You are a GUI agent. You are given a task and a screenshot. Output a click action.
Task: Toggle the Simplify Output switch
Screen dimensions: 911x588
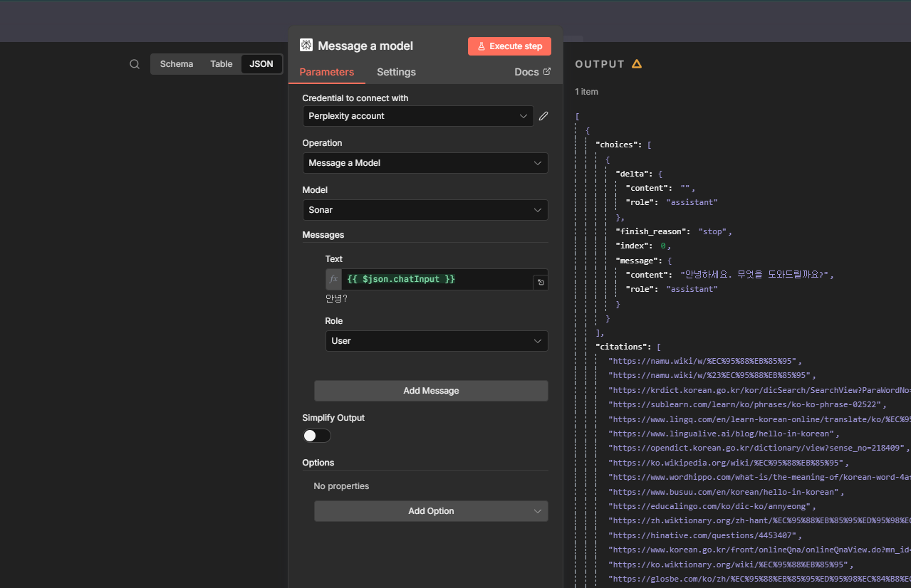[316, 436]
